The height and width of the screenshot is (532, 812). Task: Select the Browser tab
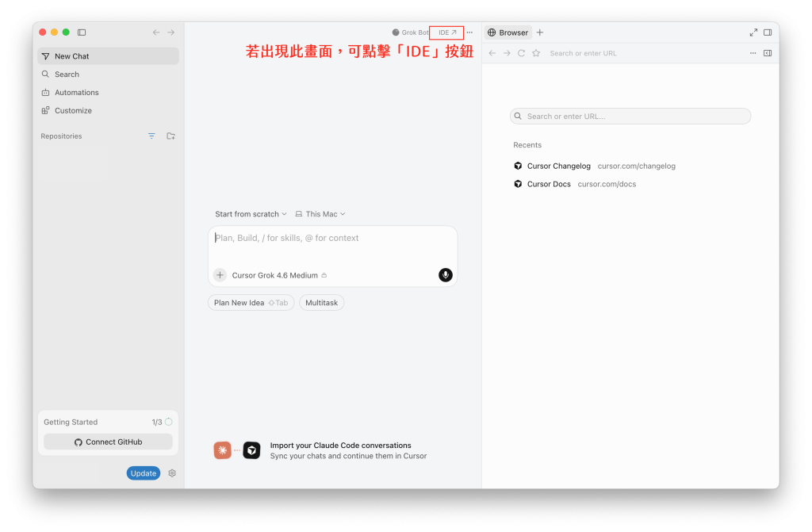tap(508, 33)
